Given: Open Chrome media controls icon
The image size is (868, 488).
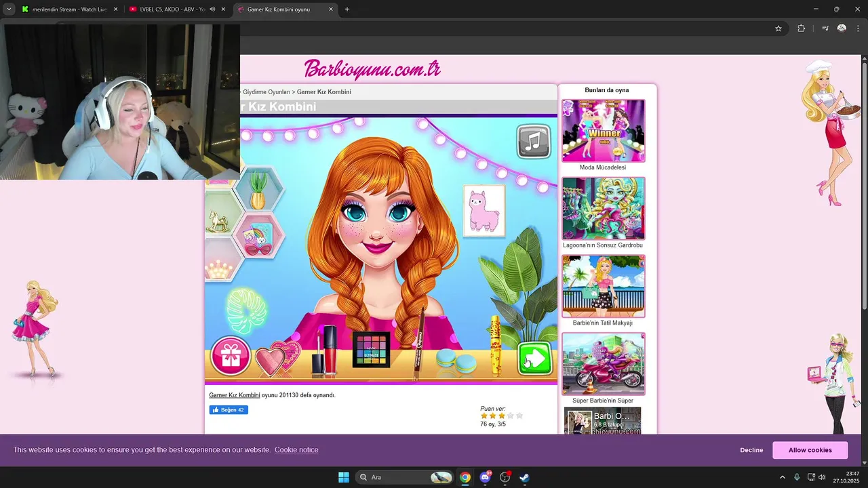Looking at the screenshot, I should pyautogui.click(x=825, y=28).
